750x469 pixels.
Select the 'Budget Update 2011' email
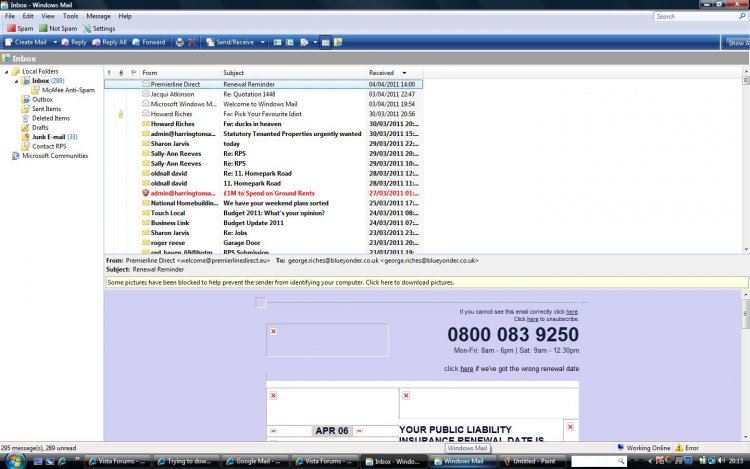[x=263, y=223]
